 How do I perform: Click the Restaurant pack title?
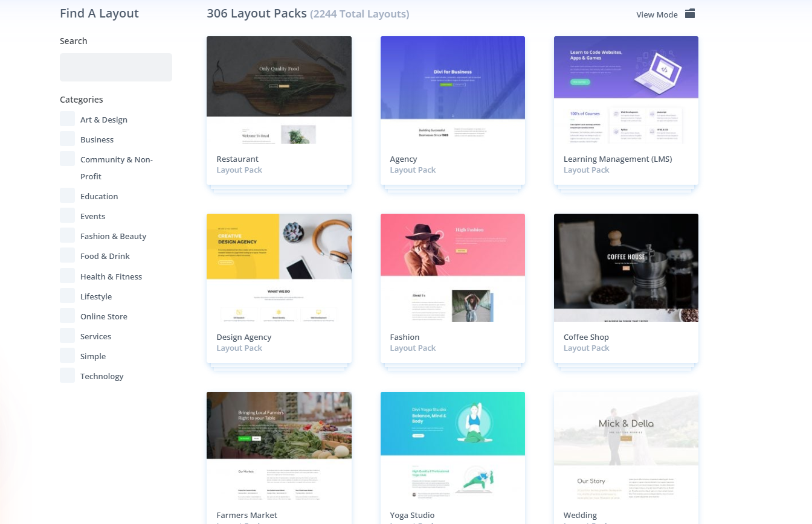tap(237, 159)
